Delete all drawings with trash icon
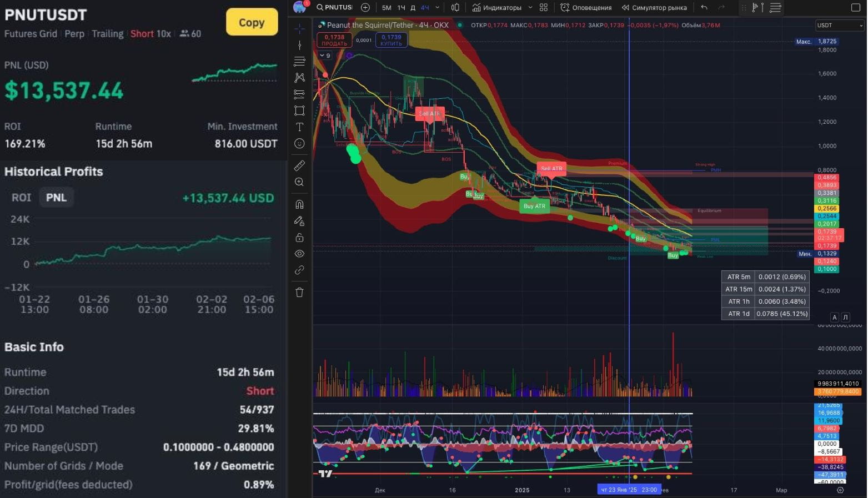This screenshot has height=498, width=868. (299, 292)
